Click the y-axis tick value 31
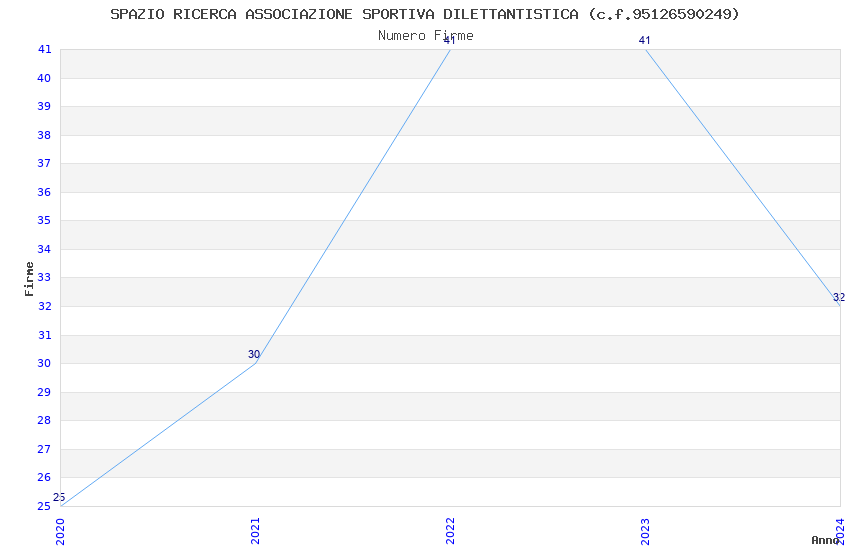The image size is (850, 550). (44, 335)
